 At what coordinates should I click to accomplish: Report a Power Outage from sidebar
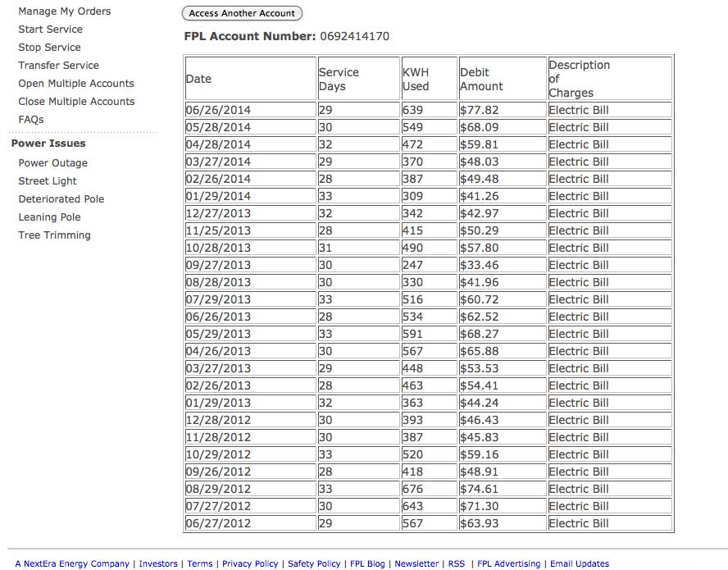pyautogui.click(x=52, y=163)
